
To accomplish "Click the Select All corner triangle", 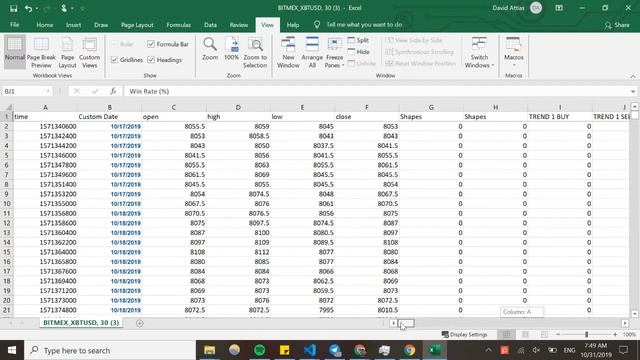I will [x=8, y=107].
